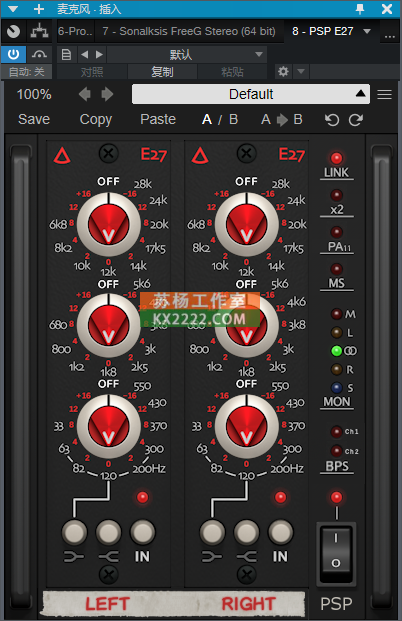Open the three dots overflow menu
Image resolution: width=402 pixels, height=621 pixels.
point(390,35)
